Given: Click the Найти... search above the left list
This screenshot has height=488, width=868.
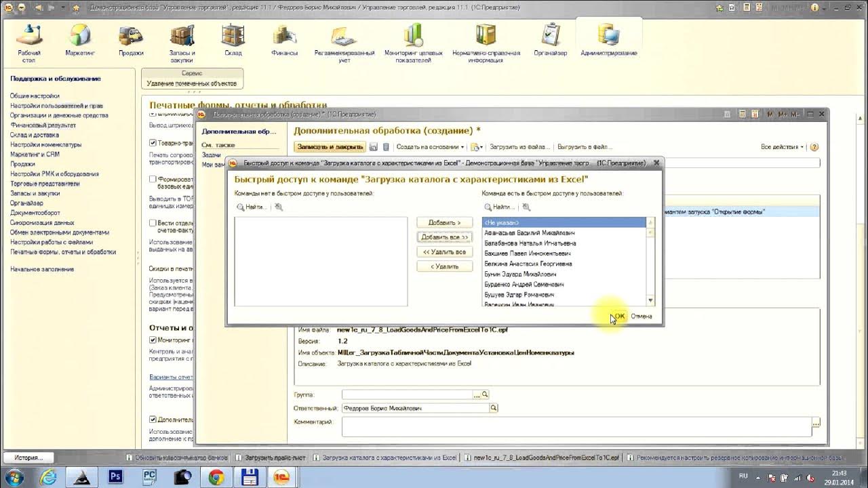Looking at the screenshot, I should point(252,207).
